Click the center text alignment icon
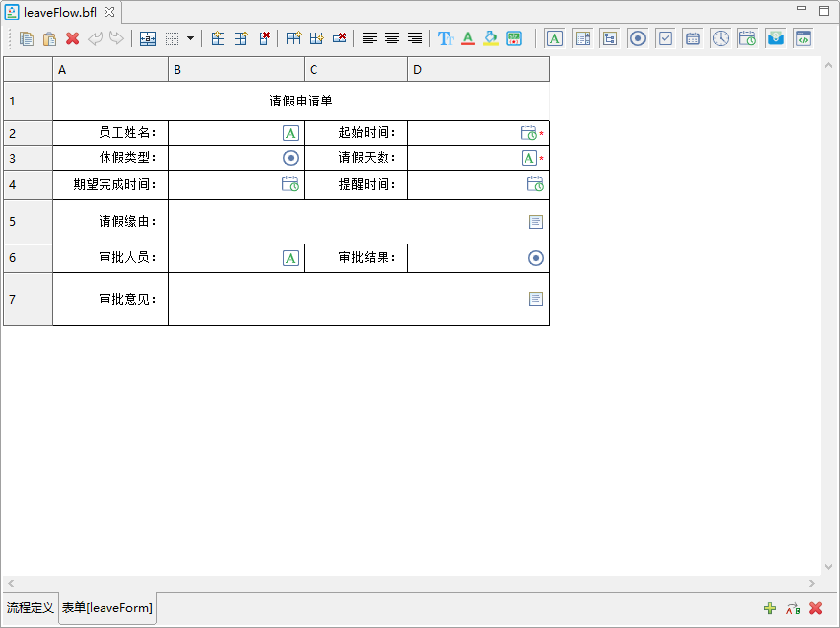 (x=392, y=38)
